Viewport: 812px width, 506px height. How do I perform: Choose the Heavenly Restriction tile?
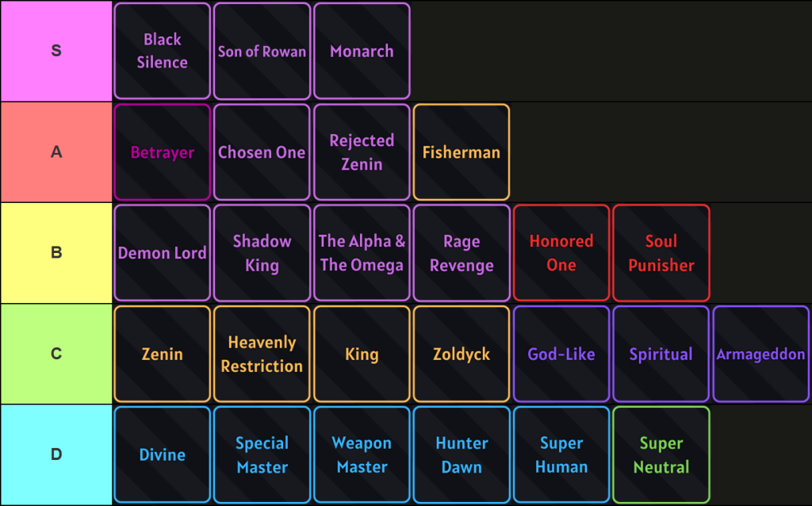click(x=262, y=354)
